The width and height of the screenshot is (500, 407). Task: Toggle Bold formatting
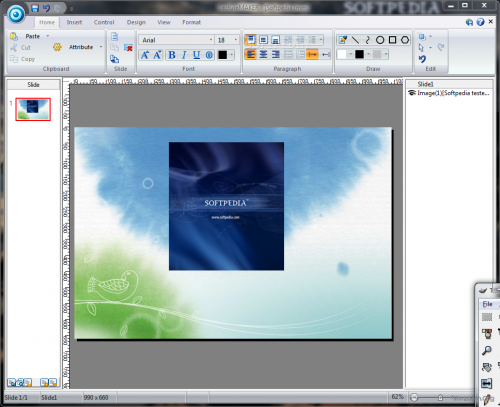coord(172,55)
